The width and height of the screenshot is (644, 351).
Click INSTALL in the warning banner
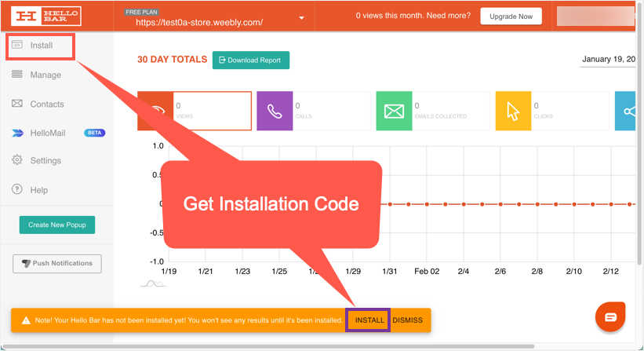click(x=369, y=320)
